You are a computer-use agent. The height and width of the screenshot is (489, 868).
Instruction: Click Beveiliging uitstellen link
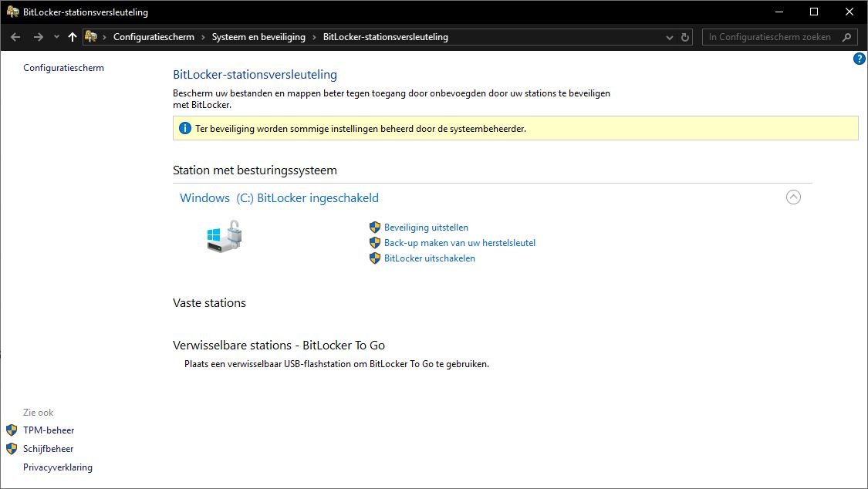[426, 228]
